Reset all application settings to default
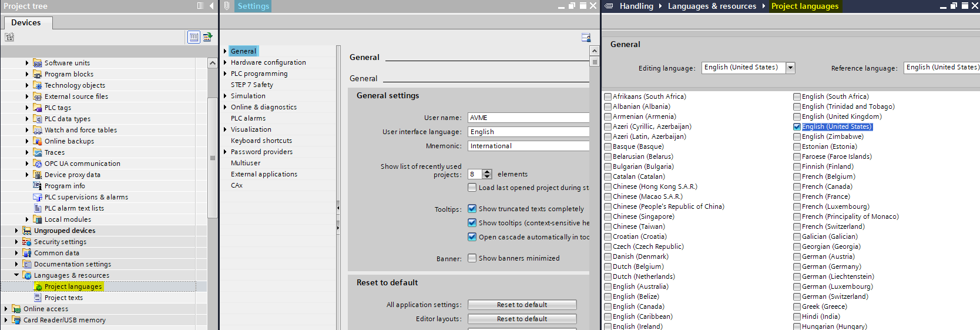The height and width of the screenshot is (330, 980). pyautogui.click(x=522, y=305)
